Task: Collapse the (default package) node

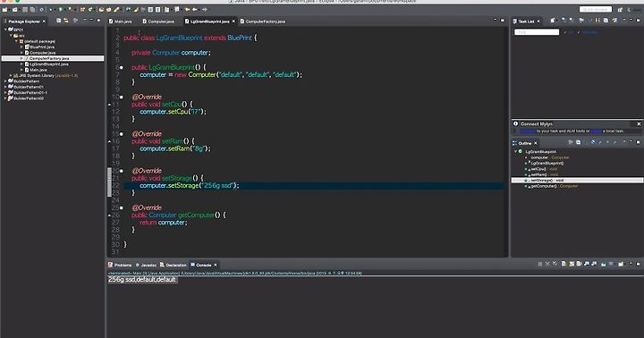Action: (x=16, y=41)
